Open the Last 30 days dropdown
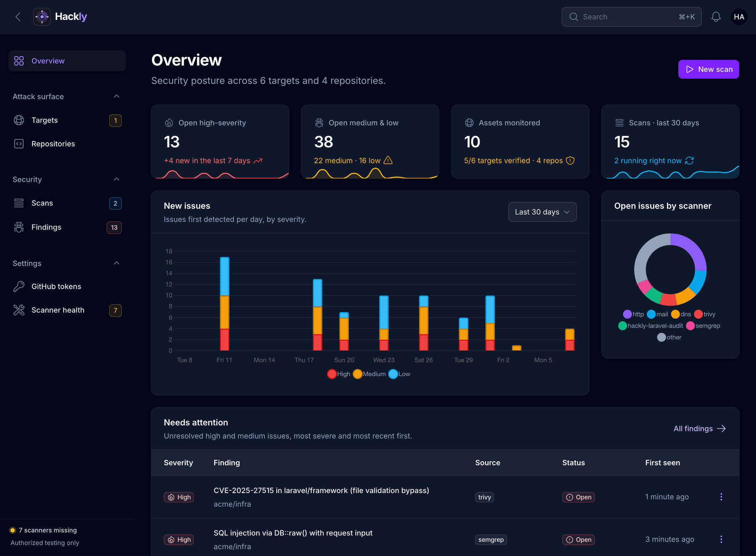Screen dimensions: 756x556 coord(542,212)
